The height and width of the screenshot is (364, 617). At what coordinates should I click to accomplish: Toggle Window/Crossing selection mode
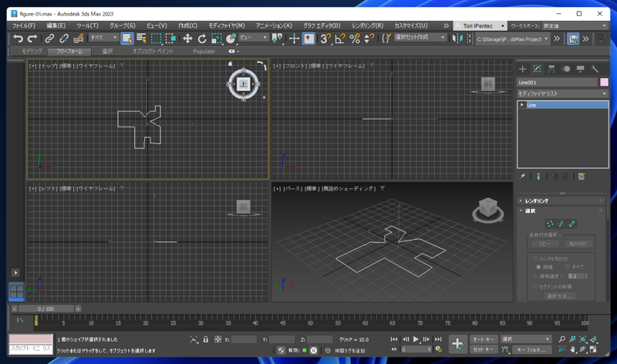170,38
